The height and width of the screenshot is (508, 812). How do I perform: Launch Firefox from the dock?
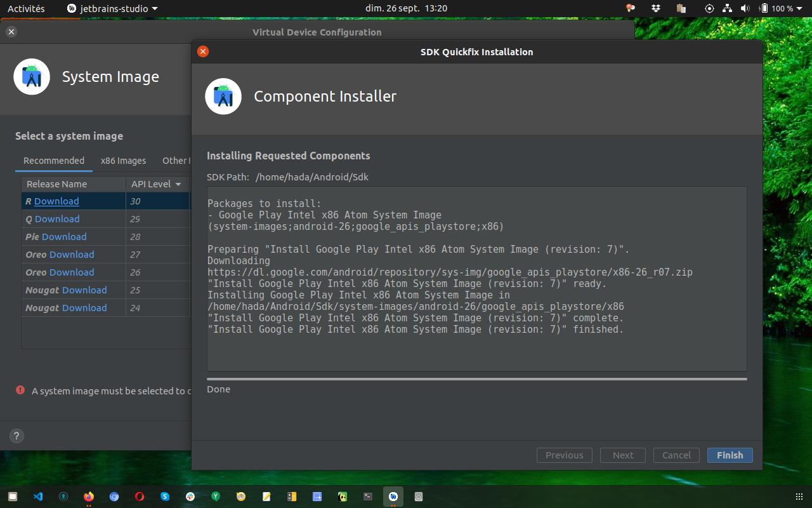(89, 497)
